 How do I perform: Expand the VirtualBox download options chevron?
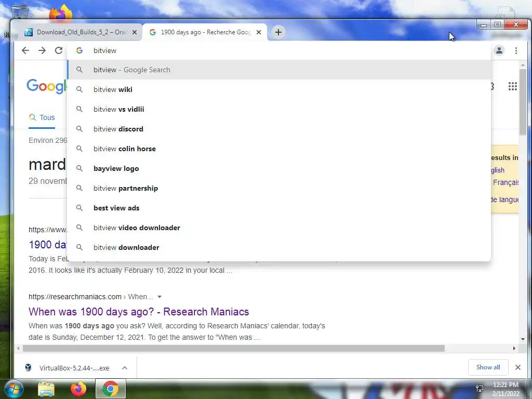pos(125,368)
